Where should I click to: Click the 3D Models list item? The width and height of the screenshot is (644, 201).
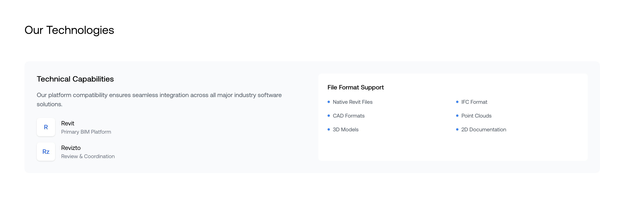(346, 129)
